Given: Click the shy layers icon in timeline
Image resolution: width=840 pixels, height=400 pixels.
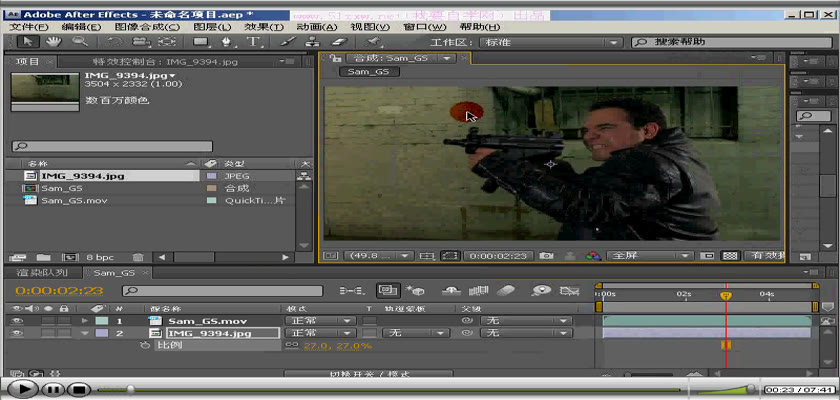Looking at the screenshot, I should [452, 291].
